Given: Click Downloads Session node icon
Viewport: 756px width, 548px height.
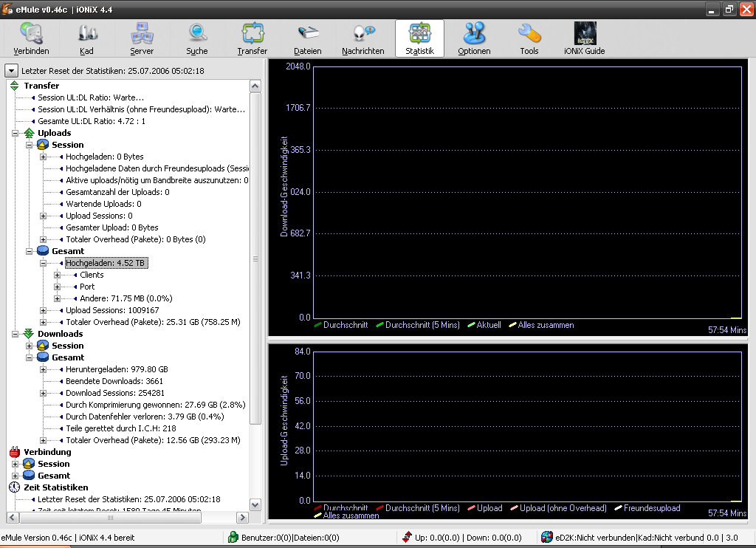Looking at the screenshot, I should [x=43, y=346].
